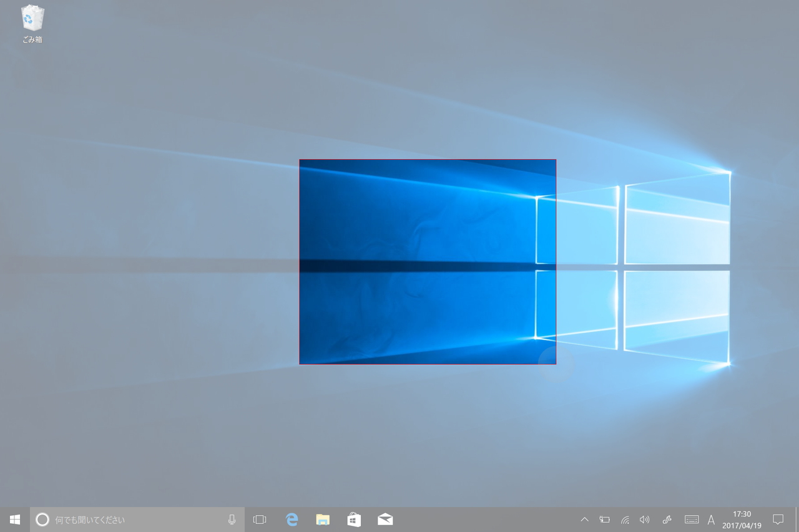This screenshot has height=532, width=799.
Task: Click the Cortana search box
Action: (x=137, y=520)
